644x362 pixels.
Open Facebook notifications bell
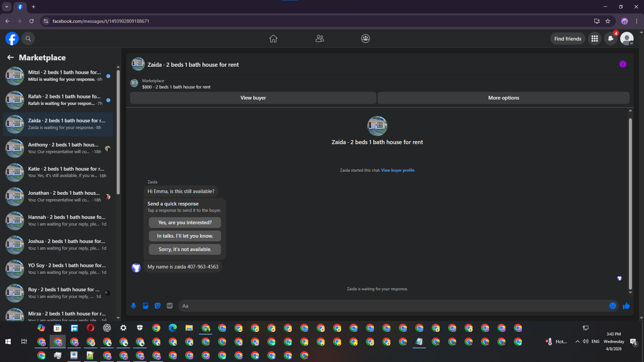(x=610, y=39)
